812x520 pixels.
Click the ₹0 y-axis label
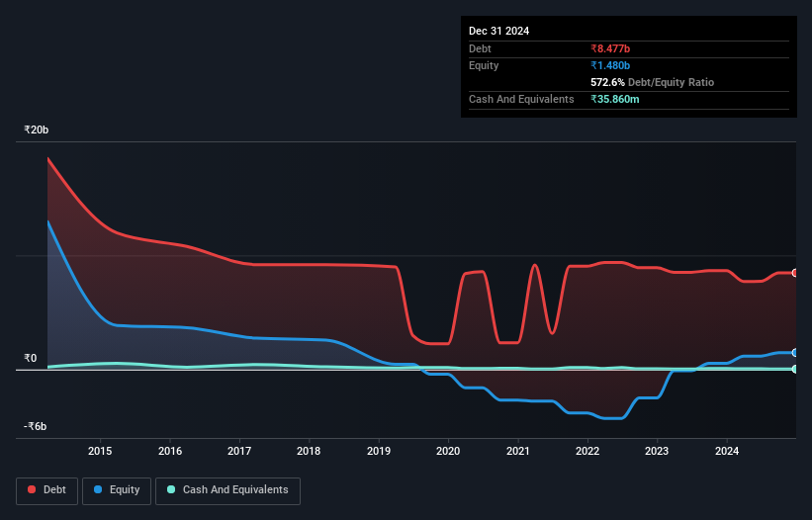tap(30, 358)
